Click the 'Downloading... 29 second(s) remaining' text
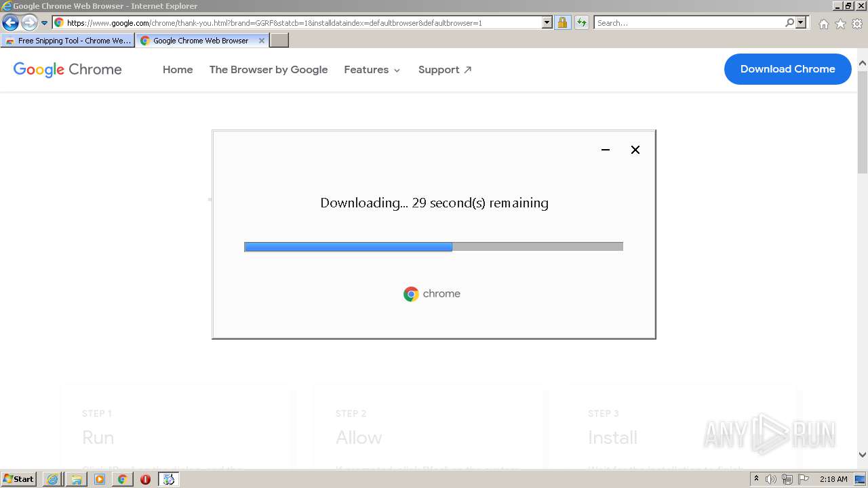The width and height of the screenshot is (868, 488). (x=434, y=203)
